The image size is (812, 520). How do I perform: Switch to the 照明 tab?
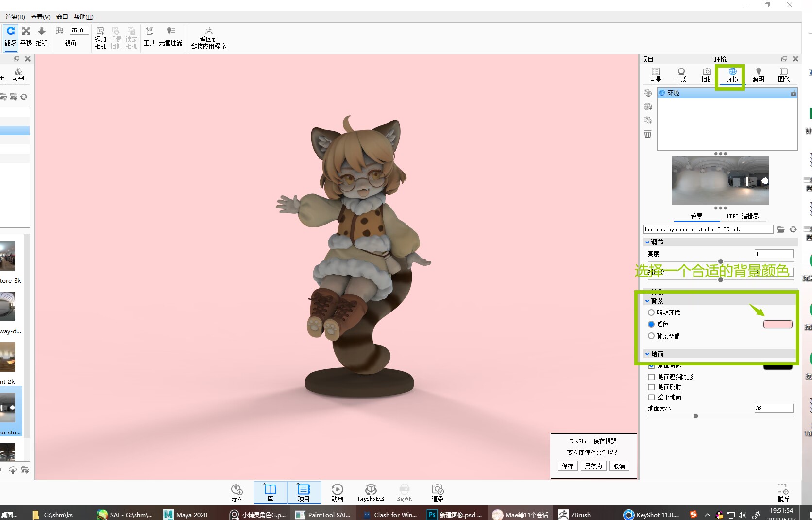(x=759, y=75)
